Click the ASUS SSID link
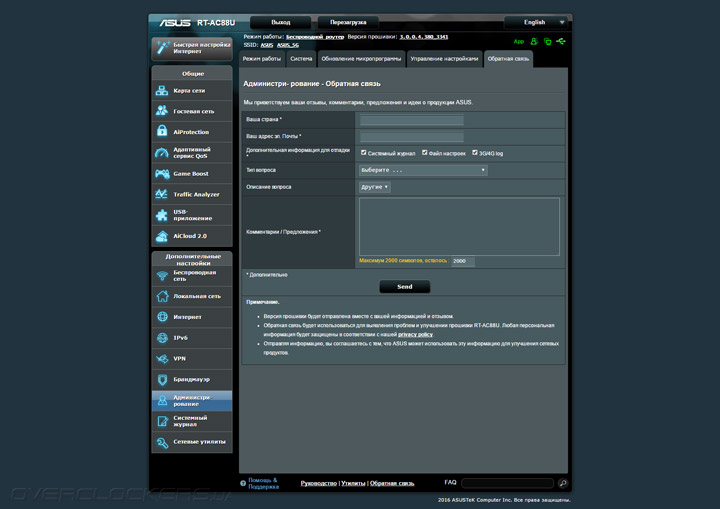 [x=267, y=45]
